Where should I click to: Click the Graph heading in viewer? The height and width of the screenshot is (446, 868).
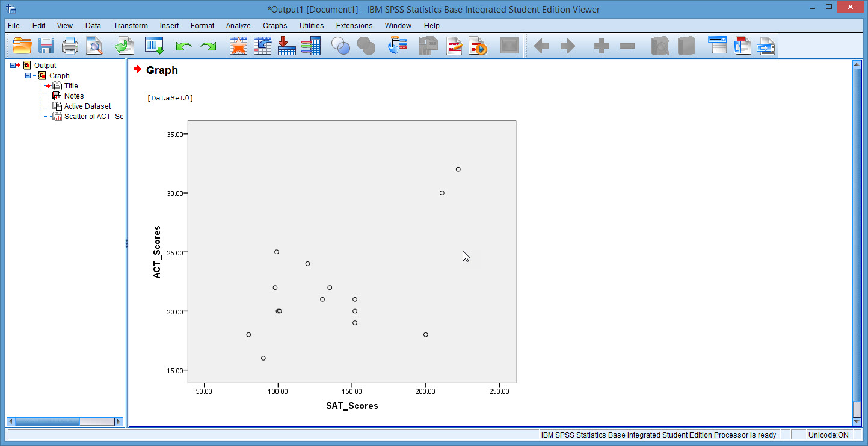click(x=162, y=70)
